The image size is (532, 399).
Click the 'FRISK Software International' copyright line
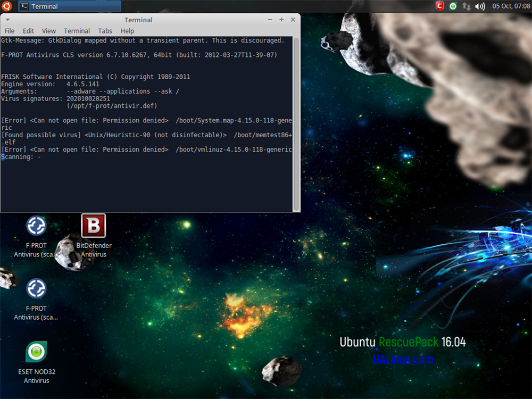[x=96, y=77]
